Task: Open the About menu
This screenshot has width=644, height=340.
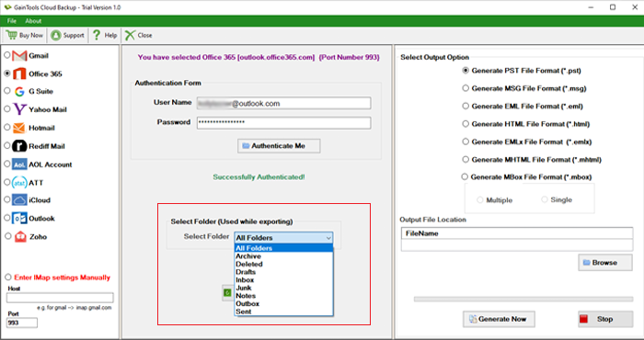Action: tap(33, 21)
